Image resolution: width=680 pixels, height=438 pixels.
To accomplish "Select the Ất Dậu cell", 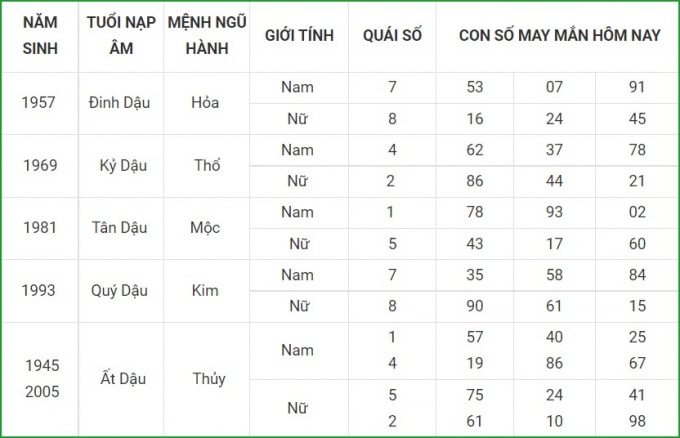I will pos(123,379).
